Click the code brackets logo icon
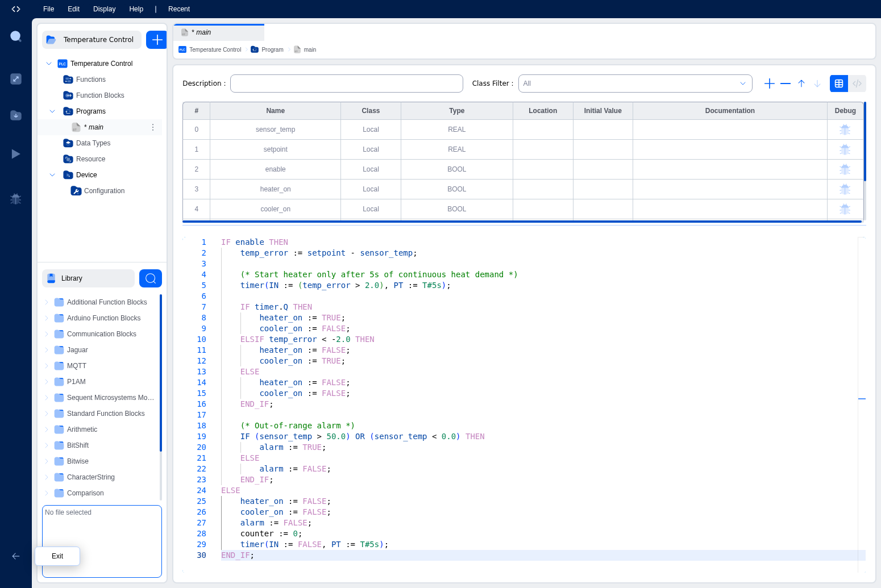Screen dimensions: 881x588 (x=16, y=9)
